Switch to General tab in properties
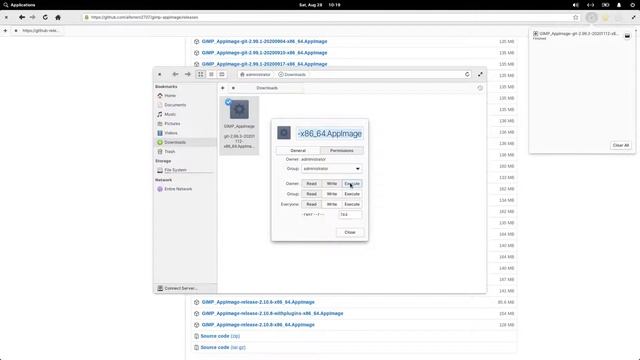The image size is (640, 360). click(x=298, y=151)
